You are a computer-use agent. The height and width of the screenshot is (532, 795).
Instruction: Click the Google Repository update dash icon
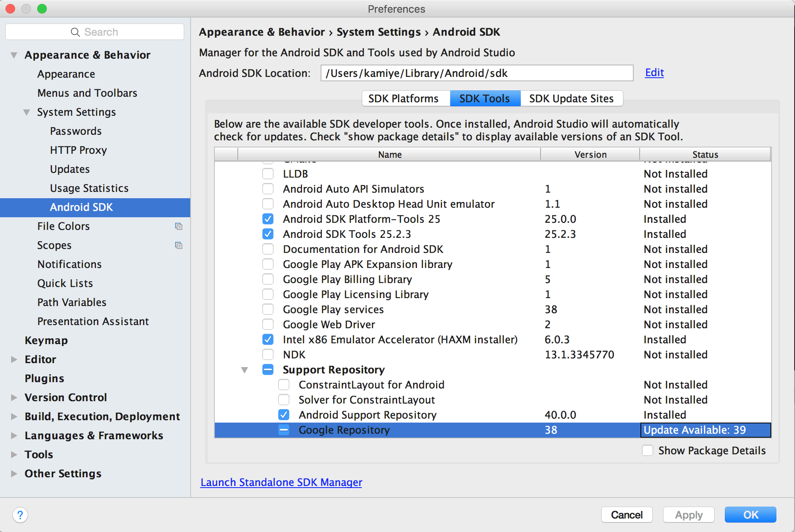284,430
